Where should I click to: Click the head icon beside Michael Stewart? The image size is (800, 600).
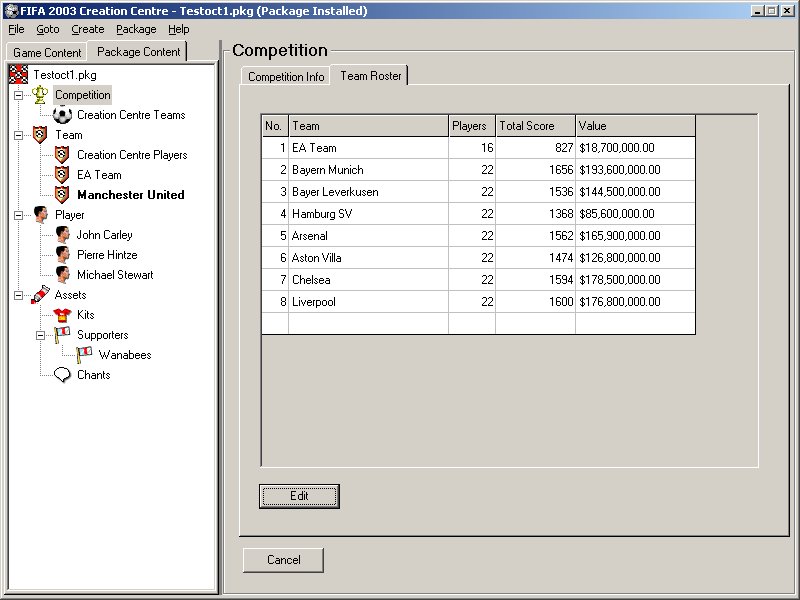tap(62, 274)
